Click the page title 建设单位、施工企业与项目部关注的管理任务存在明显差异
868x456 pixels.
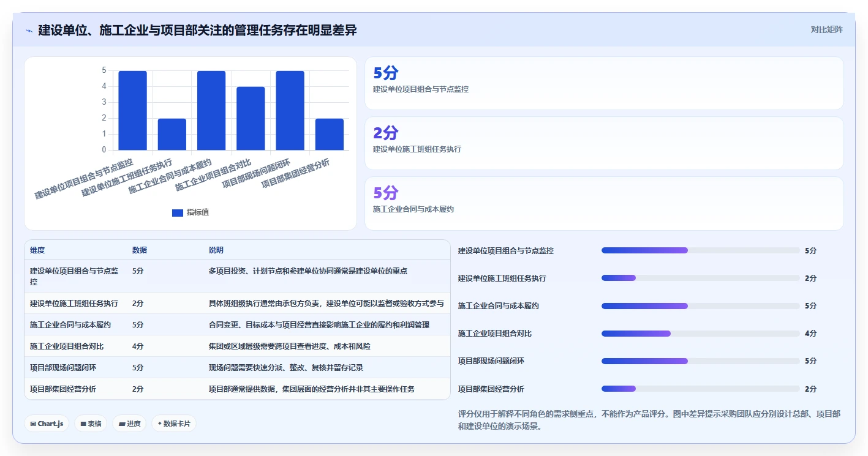[x=197, y=30]
